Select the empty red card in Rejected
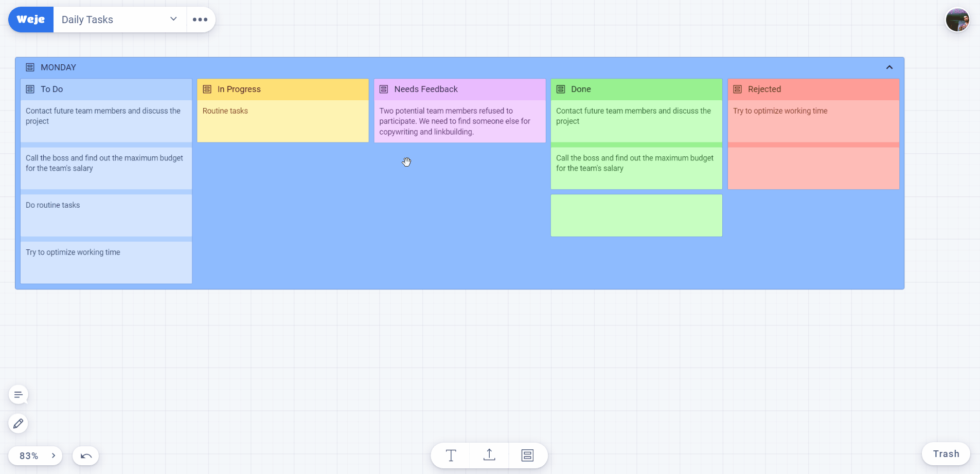The image size is (980, 474). 813,168
